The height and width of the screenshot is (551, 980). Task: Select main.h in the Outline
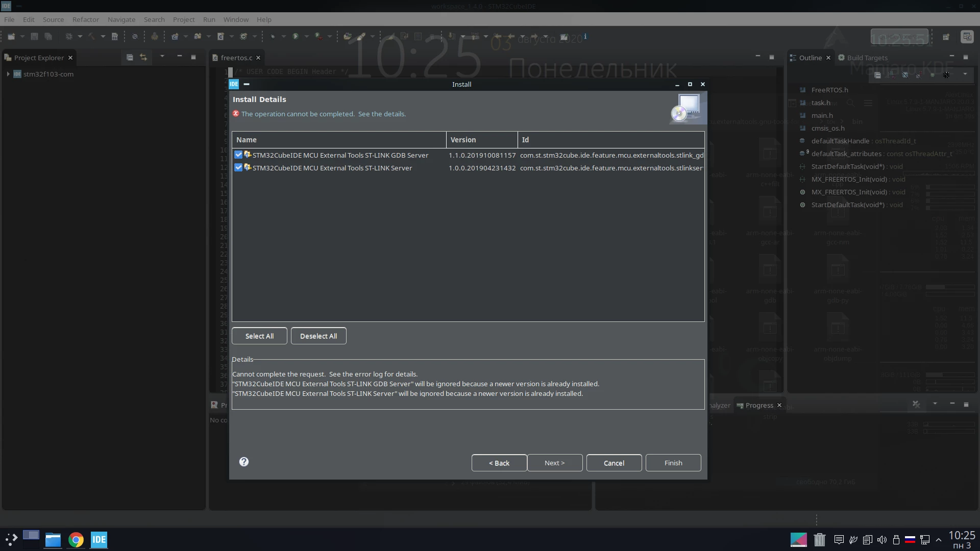click(822, 115)
